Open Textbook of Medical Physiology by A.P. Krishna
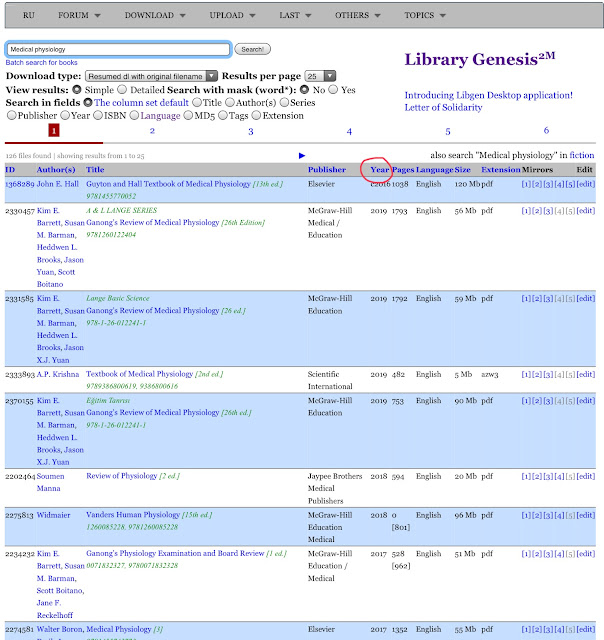The image size is (604, 640). point(140,373)
